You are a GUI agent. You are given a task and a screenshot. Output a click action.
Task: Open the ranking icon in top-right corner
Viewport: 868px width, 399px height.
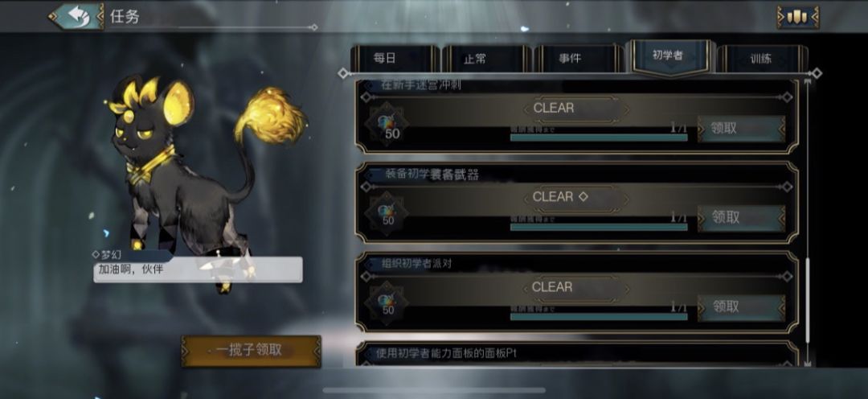pyautogui.click(x=798, y=17)
